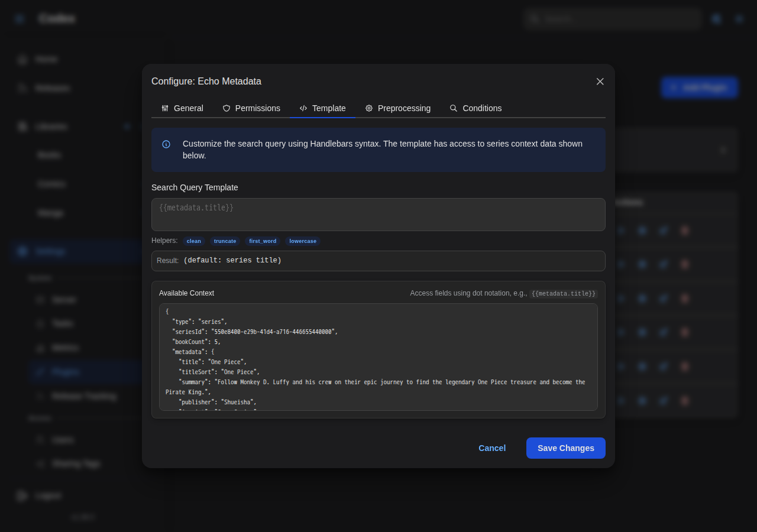The width and height of the screenshot is (757, 532).
Task: Go to the Conditions tab
Action: (x=475, y=108)
